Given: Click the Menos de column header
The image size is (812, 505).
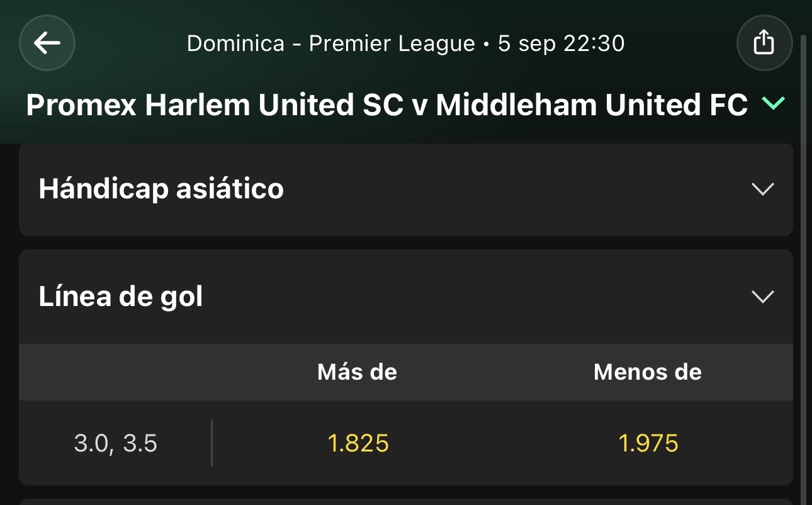Looking at the screenshot, I should (x=648, y=372).
